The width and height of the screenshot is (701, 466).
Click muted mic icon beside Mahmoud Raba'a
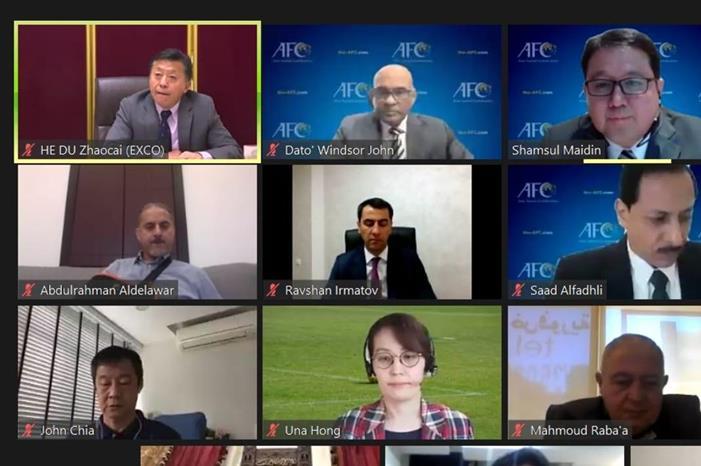pyautogui.click(x=518, y=430)
